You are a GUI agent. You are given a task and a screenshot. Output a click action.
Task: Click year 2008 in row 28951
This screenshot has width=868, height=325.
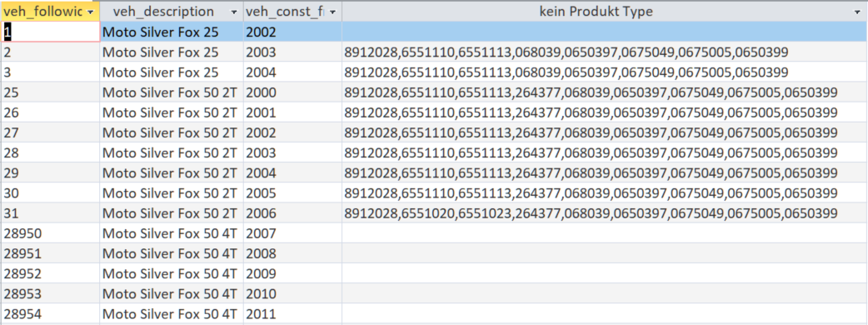pos(292,253)
